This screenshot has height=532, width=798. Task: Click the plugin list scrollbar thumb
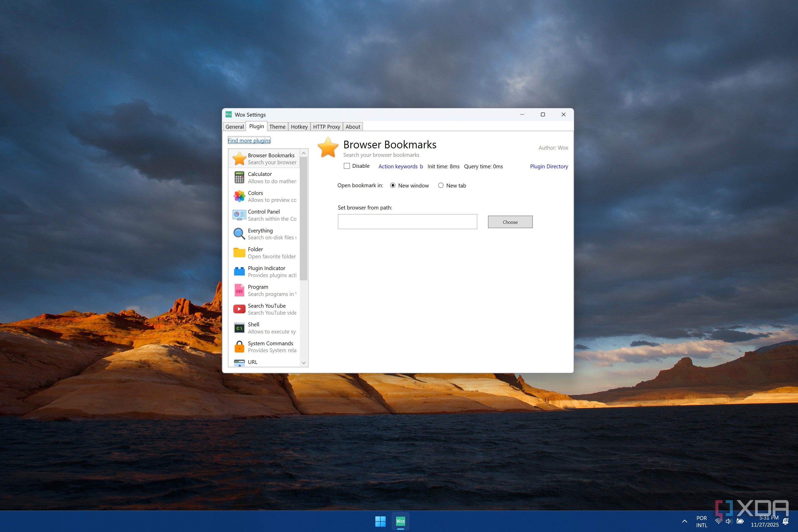tap(304, 219)
